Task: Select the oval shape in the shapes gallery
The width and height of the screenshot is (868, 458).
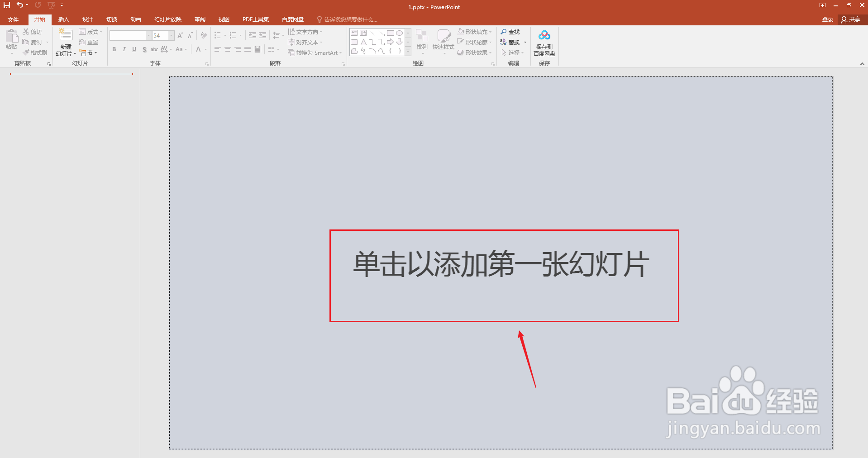Action: click(399, 33)
